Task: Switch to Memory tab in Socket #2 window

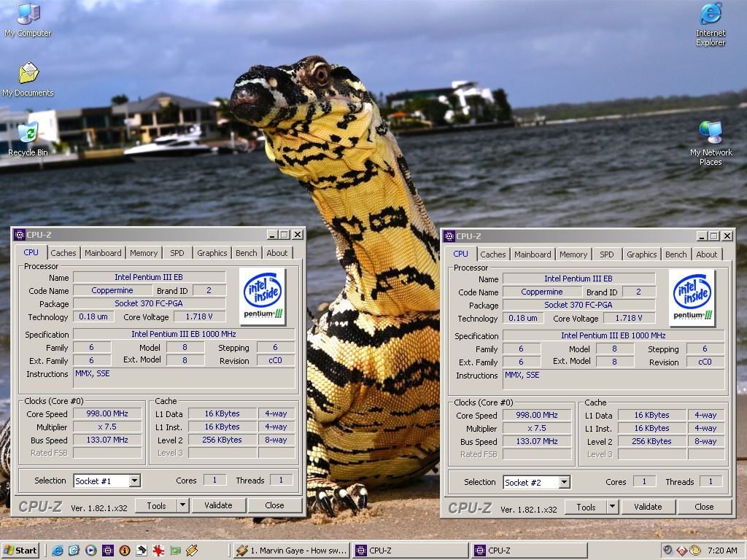Action: tap(573, 254)
